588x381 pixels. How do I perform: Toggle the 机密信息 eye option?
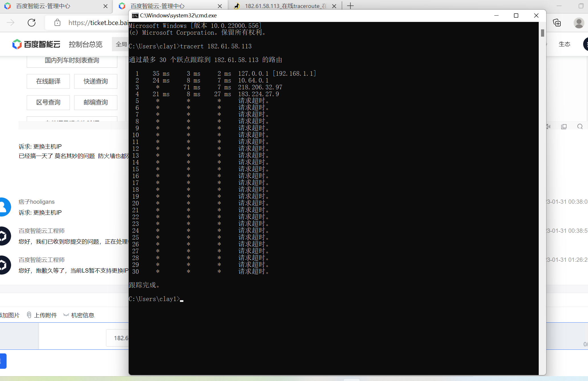coord(66,315)
